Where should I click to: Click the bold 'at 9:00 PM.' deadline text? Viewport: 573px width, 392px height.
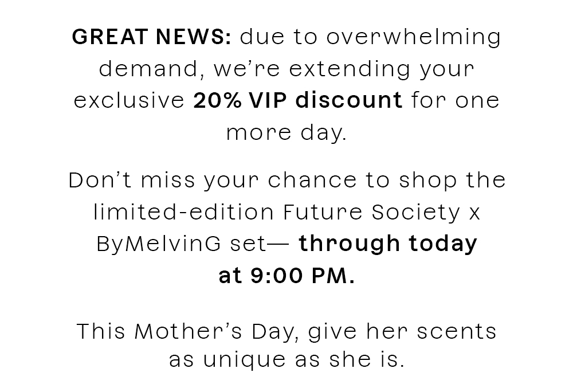pyautogui.click(x=286, y=276)
